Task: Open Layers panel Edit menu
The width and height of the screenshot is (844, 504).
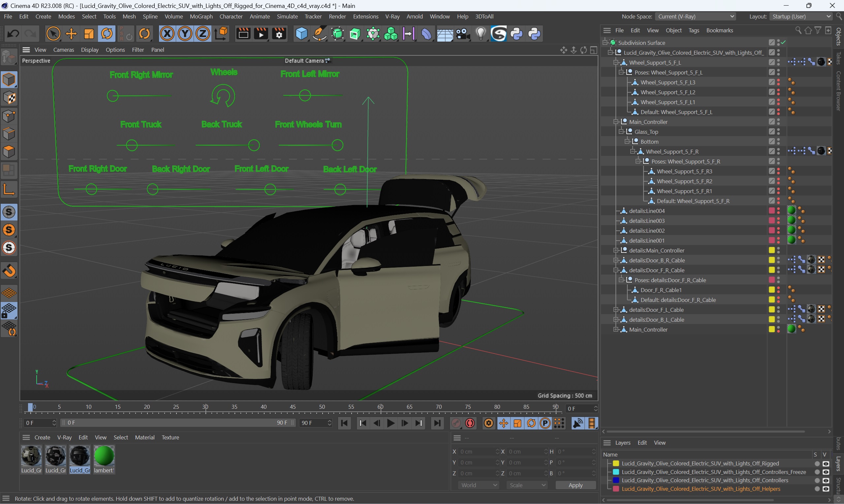Action: point(642,443)
